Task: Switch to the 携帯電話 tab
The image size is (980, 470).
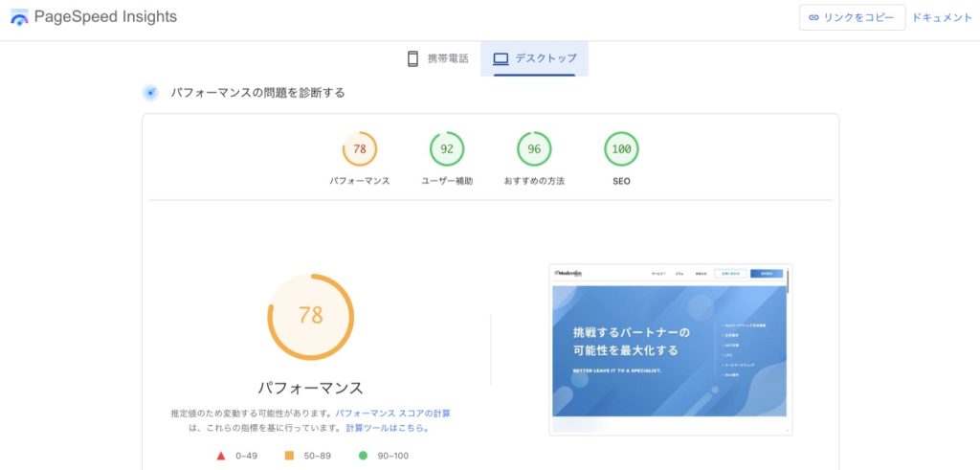Action: click(x=437, y=58)
